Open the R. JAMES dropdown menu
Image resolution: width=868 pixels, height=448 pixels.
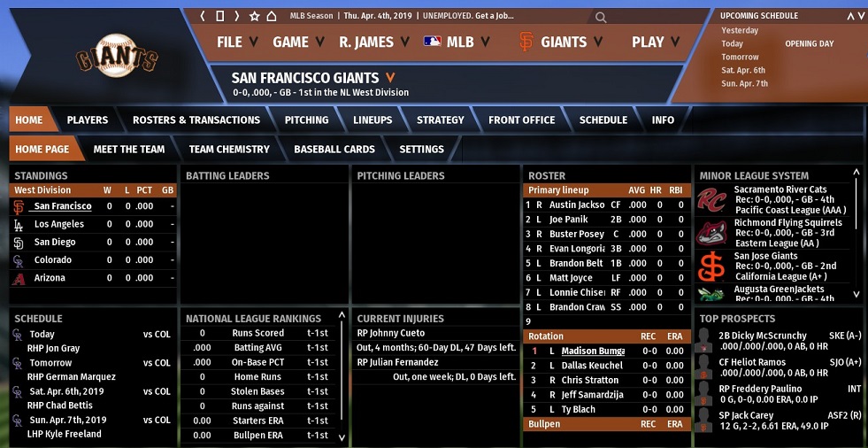point(374,42)
